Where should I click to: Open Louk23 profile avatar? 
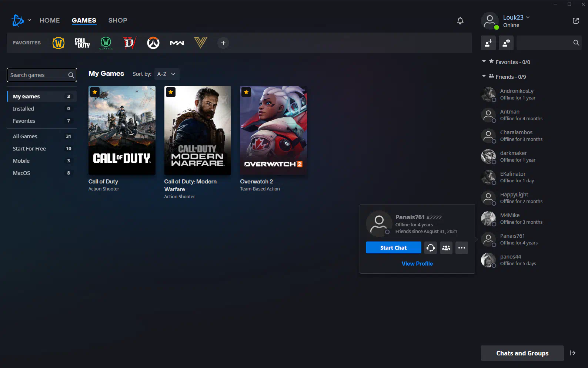[490, 21]
